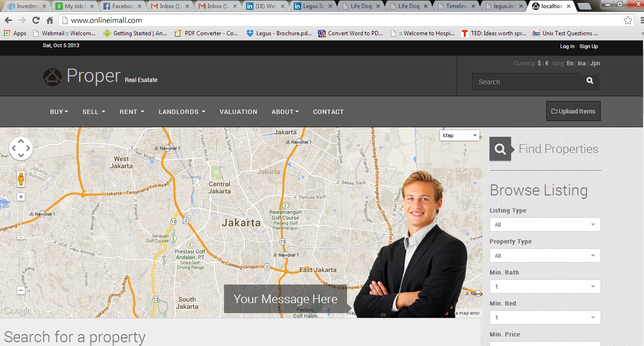Click the map zoom slider track
The image size is (644, 346).
(21, 243)
